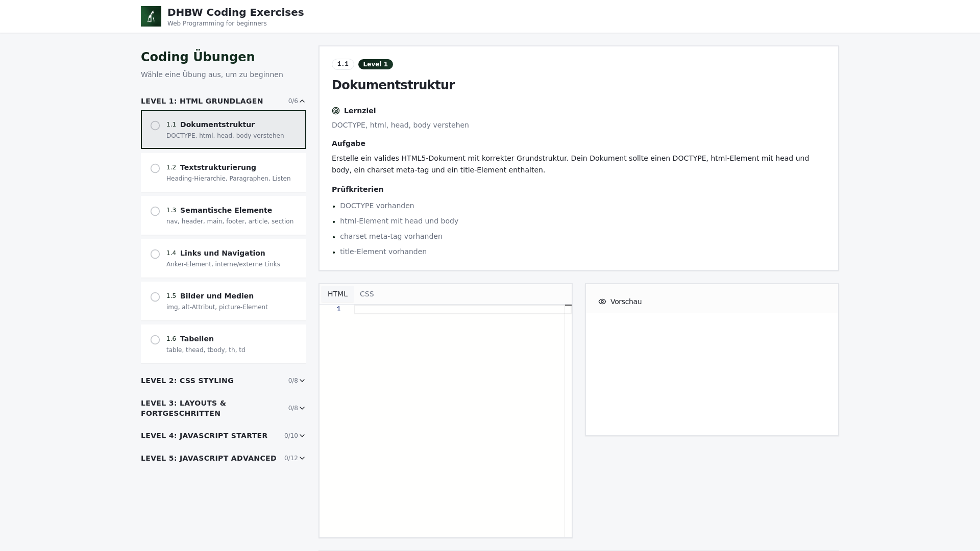Open exercise 1.2 Textstrukturierung

point(224,172)
